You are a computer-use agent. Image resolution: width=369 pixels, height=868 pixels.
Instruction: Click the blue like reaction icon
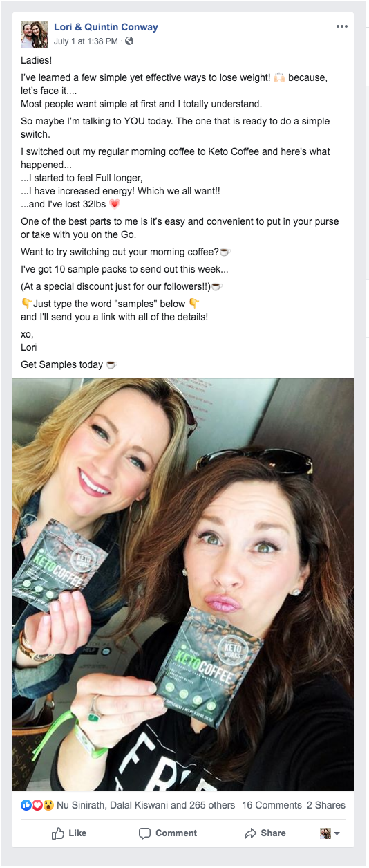pos(26,805)
